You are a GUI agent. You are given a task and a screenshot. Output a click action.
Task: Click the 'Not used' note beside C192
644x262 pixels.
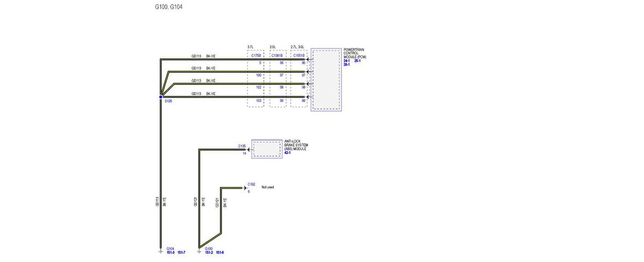tap(268, 187)
